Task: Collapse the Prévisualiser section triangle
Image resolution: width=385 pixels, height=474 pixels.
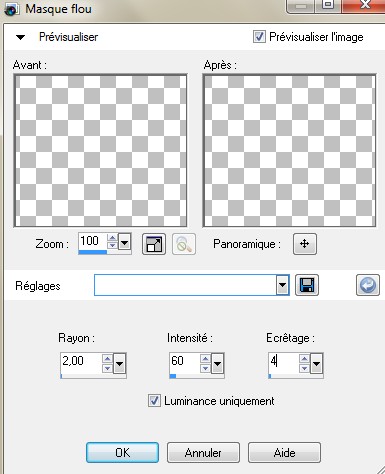Action: click(20, 37)
